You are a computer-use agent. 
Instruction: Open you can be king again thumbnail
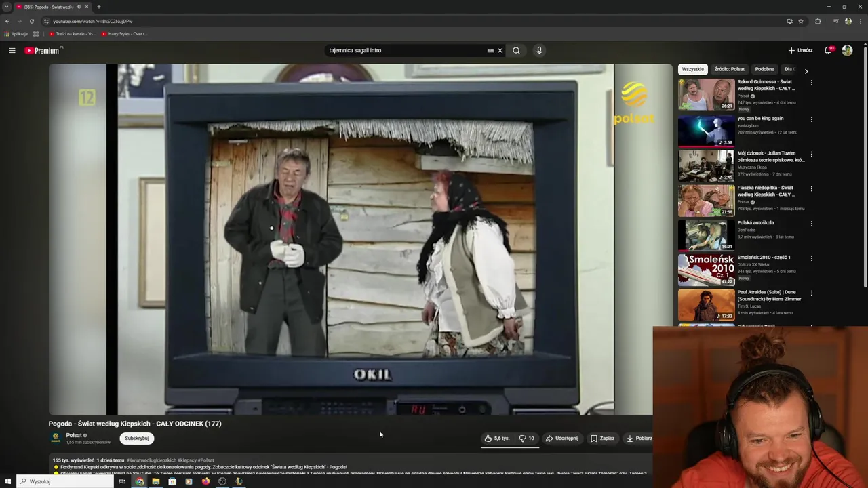coord(706,131)
